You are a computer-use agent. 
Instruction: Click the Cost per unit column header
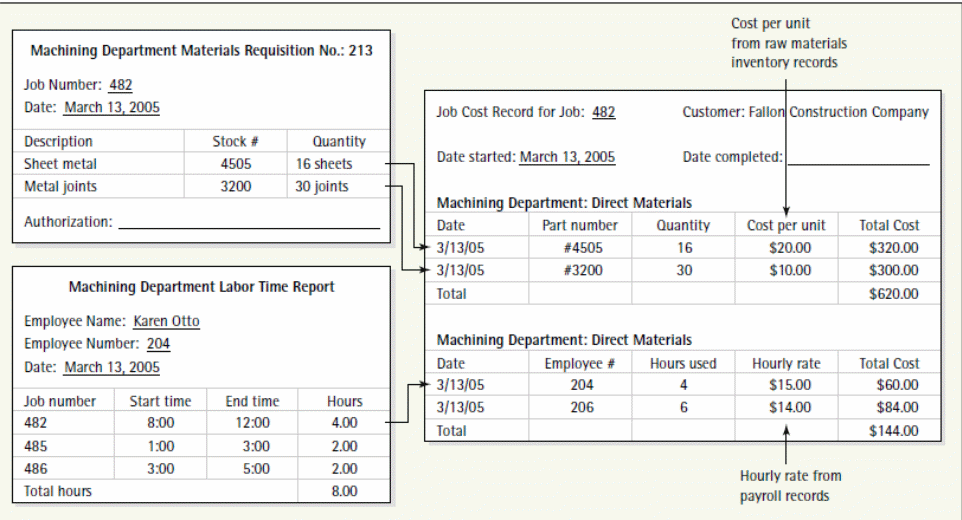pyautogui.click(x=786, y=226)
